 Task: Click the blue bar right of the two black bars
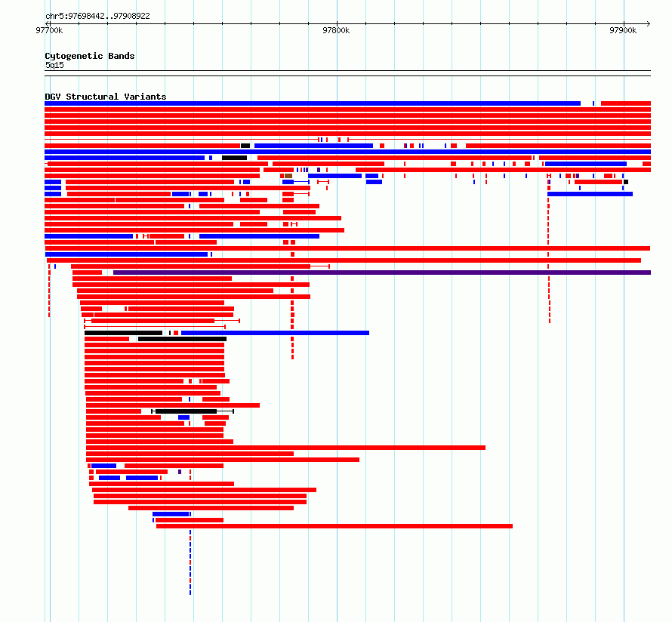pos(275,333)
